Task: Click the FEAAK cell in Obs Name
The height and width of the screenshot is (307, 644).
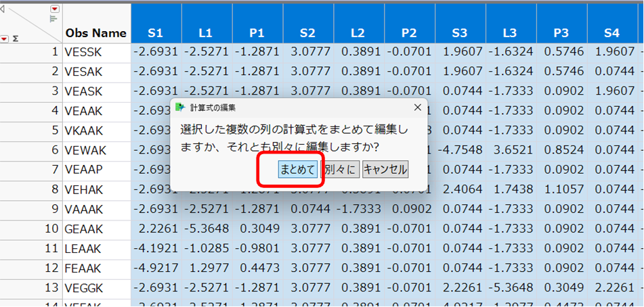Action: point(97,268)
